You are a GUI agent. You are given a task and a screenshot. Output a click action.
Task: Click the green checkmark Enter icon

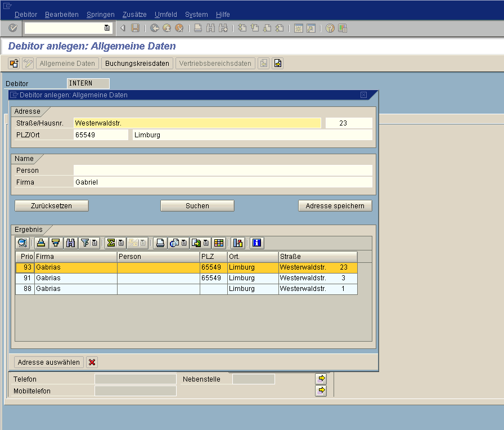pos(13,28)
